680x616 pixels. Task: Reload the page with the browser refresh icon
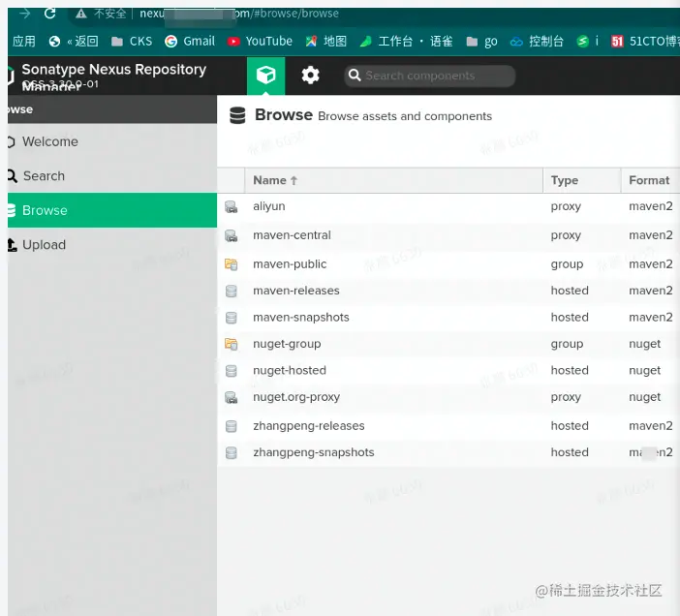coord(49,14)
